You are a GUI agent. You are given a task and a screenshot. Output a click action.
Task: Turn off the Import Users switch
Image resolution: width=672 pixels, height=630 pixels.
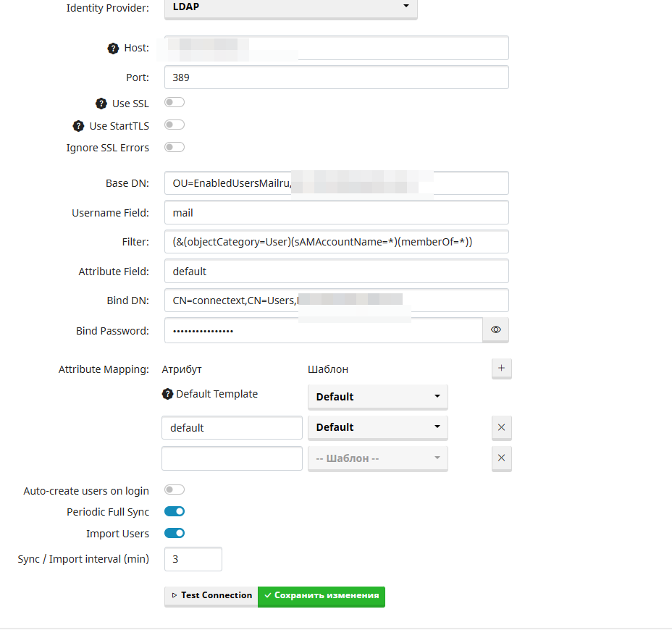point(175,534)
